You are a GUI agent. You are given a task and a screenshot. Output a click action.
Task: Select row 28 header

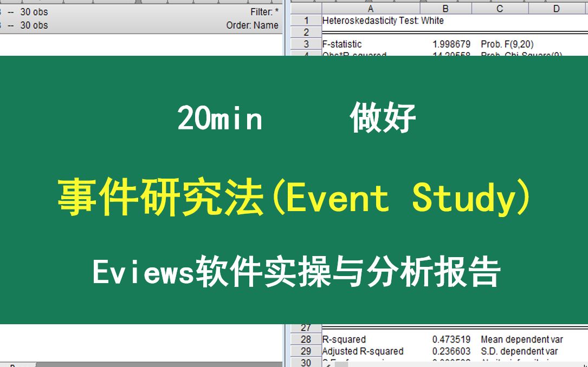pos(306,339)
